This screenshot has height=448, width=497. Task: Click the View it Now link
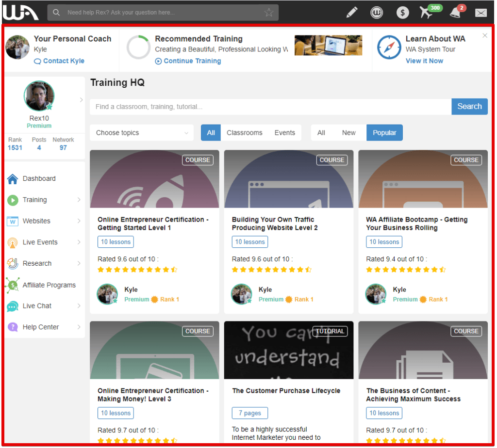424,61
